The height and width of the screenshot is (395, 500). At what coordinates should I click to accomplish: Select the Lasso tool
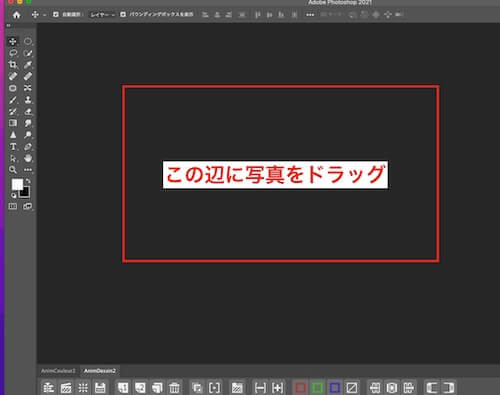[13, 53]
